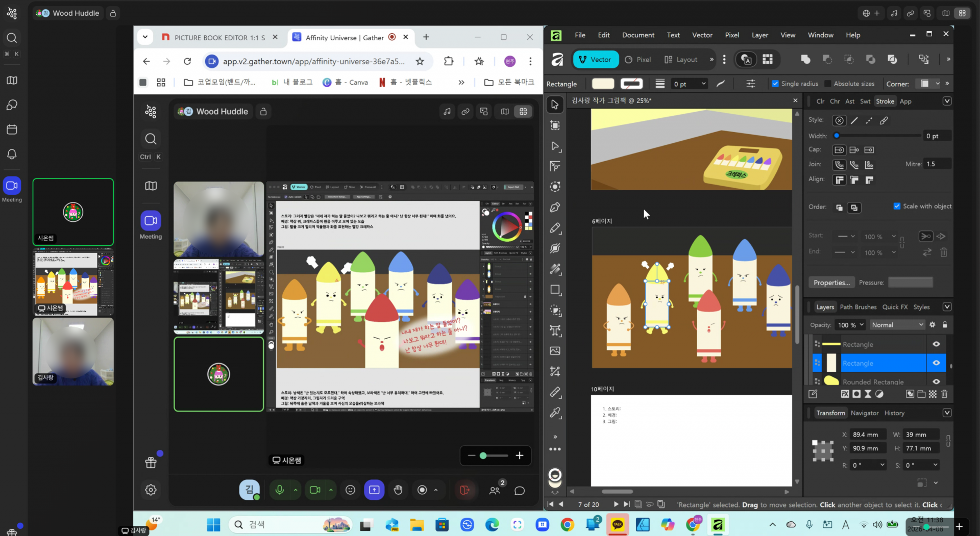Screen dimensions: 980x536
Task: Click the raise hand icon in Gather
Action: pyautogui.click(x=398, y=490)
